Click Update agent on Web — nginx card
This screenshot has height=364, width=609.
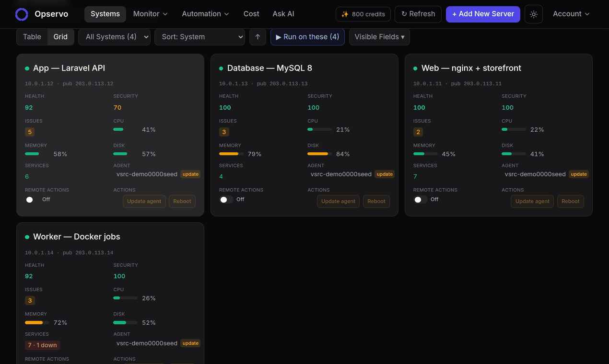click(x=532, y=201)
